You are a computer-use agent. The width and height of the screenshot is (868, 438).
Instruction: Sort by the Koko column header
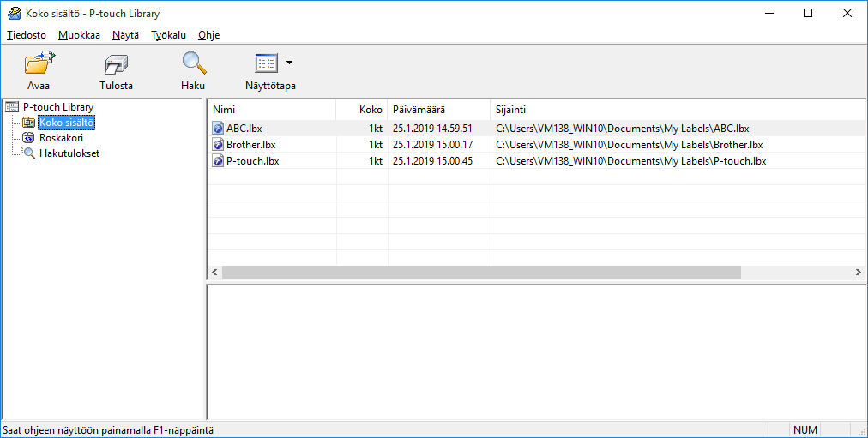click(362, 110)
